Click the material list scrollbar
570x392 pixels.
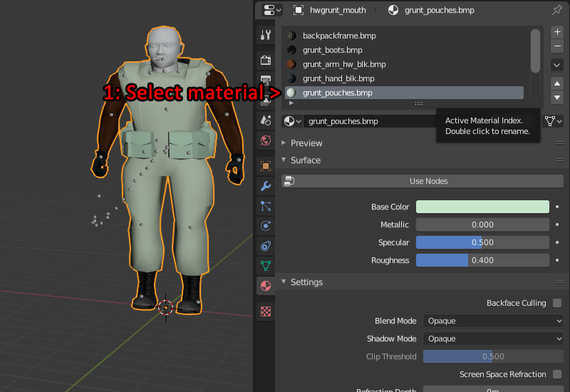pos(535,51)
